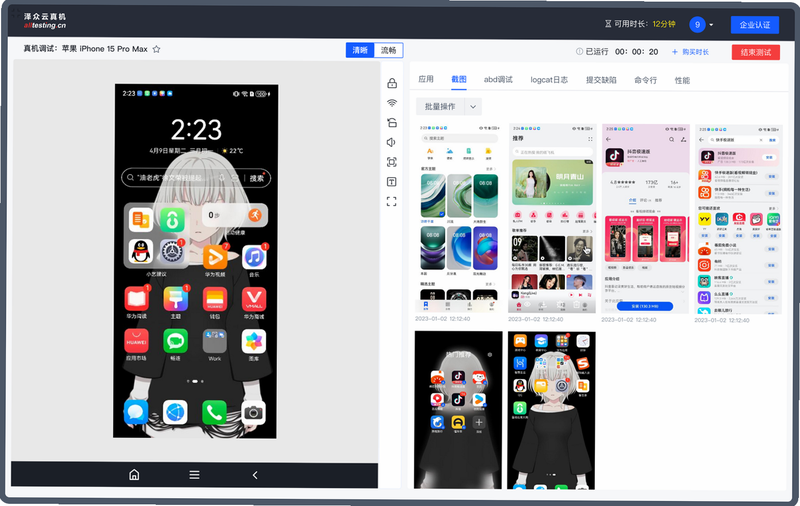Switch stream quality to 清晰
The height and width of the screenshot is (506, 800).
point(360,50)
